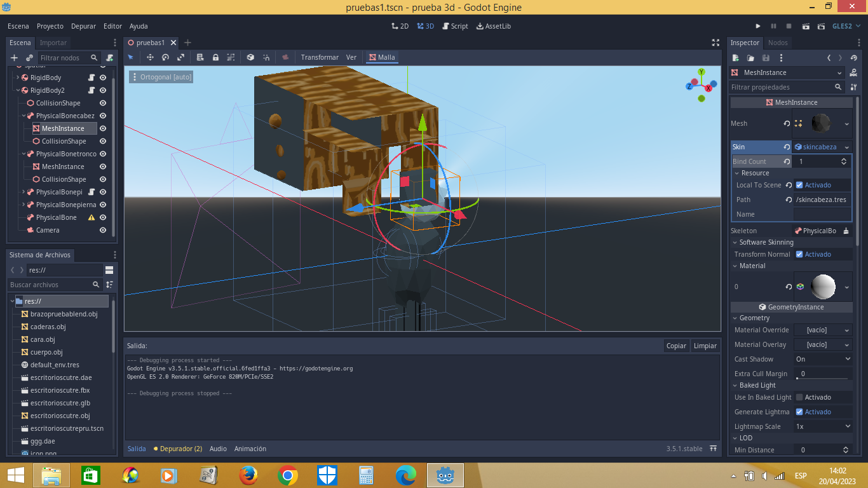Open the Transformar viewport menu
This screenshot has width=868, height=488.
coord(320,57)
